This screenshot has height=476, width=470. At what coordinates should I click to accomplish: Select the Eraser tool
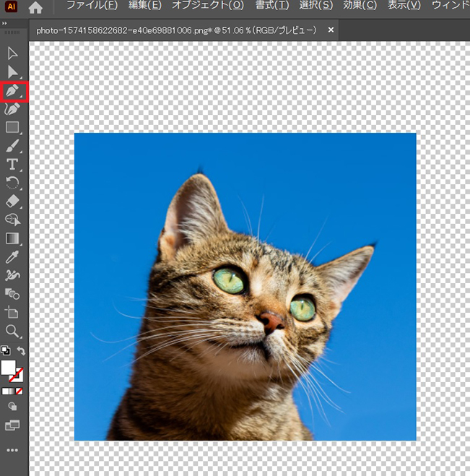point(12,201)
